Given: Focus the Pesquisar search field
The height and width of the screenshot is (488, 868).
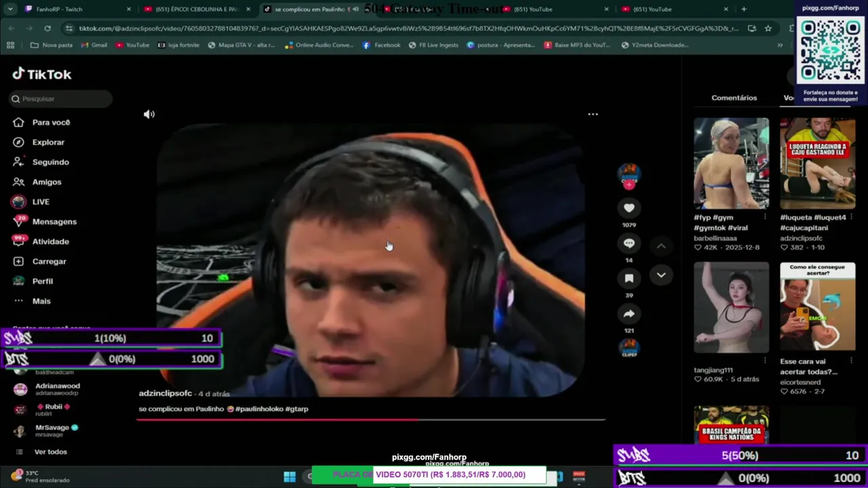Looking at the screenshot, I should click(61, 99).
